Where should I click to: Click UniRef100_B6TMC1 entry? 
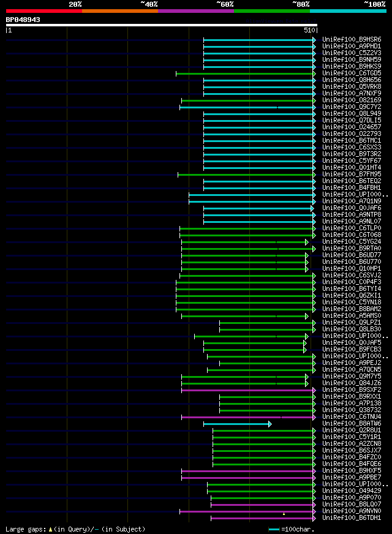[x=352, y=141]
